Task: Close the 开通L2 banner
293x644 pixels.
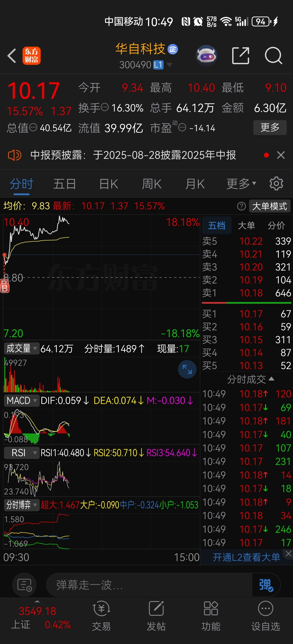Action: 289,553
